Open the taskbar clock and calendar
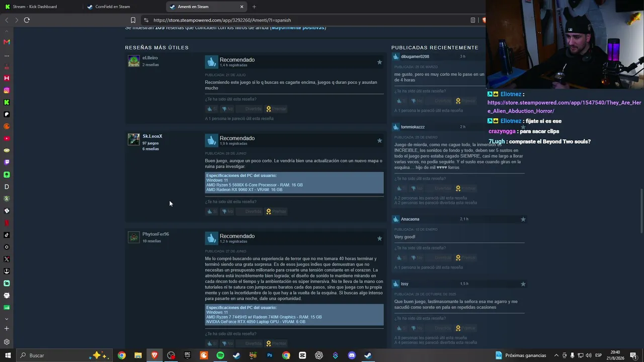 click(x=615, y=355)
